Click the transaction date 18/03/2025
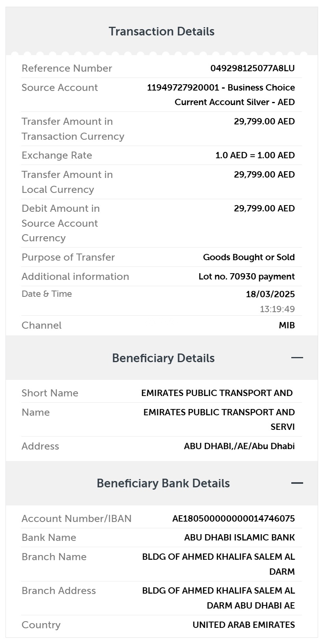 (x=270, y=294)
